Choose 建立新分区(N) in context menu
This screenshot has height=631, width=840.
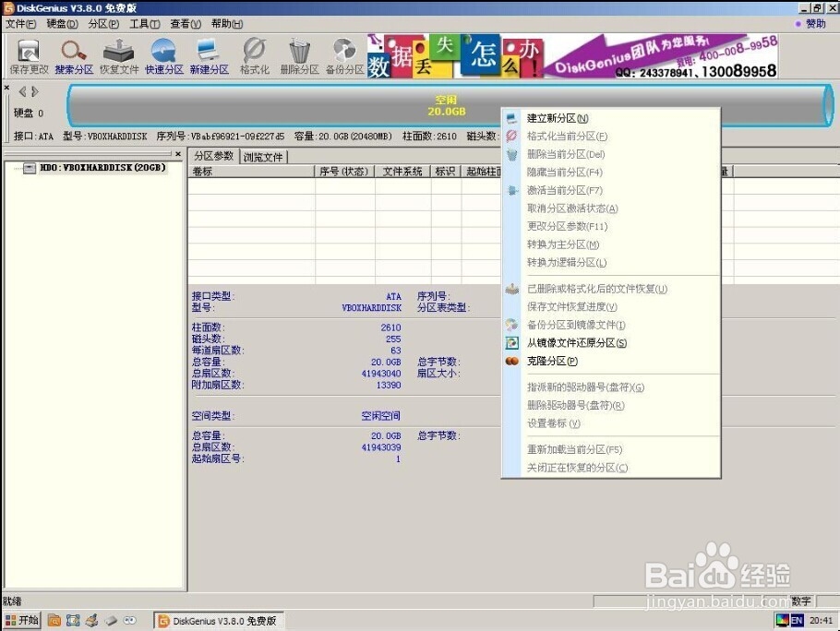[611, 118]
